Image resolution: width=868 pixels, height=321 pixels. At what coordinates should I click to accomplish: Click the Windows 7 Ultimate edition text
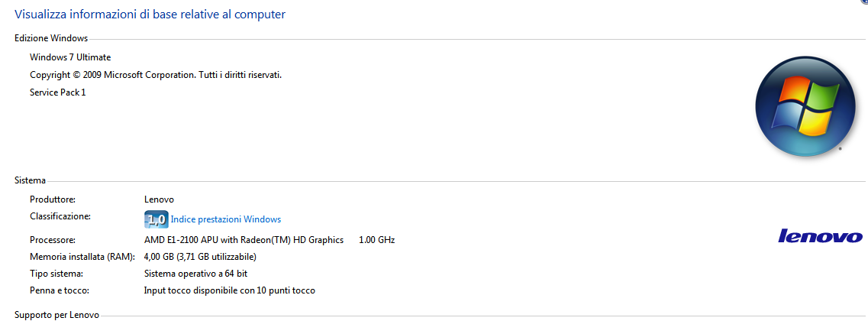click(x=70, y=57)
